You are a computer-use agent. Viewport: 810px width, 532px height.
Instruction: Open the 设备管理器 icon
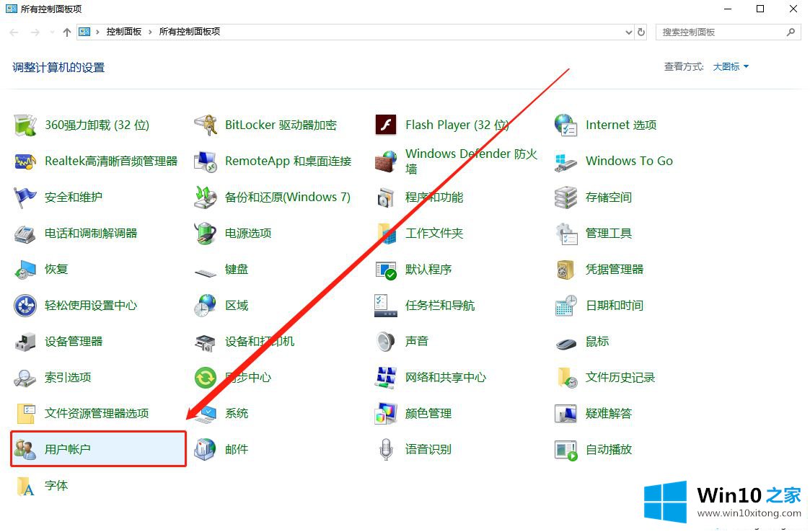coord(25,342)
